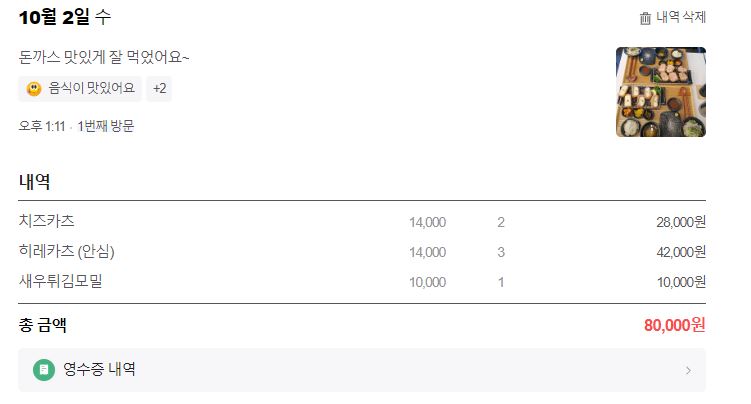Click the green receipt icon
Screen dimensions: 751x404
pos(43,370)
